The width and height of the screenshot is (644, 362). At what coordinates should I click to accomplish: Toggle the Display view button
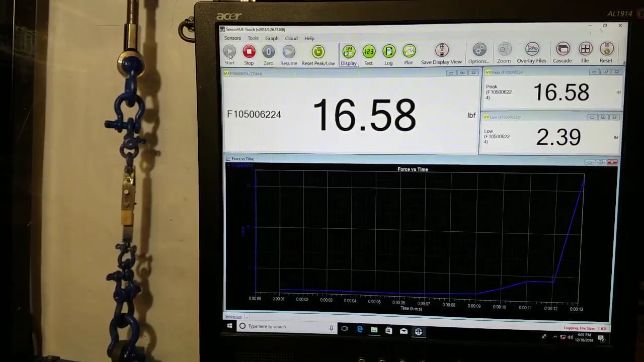(349, 55)
